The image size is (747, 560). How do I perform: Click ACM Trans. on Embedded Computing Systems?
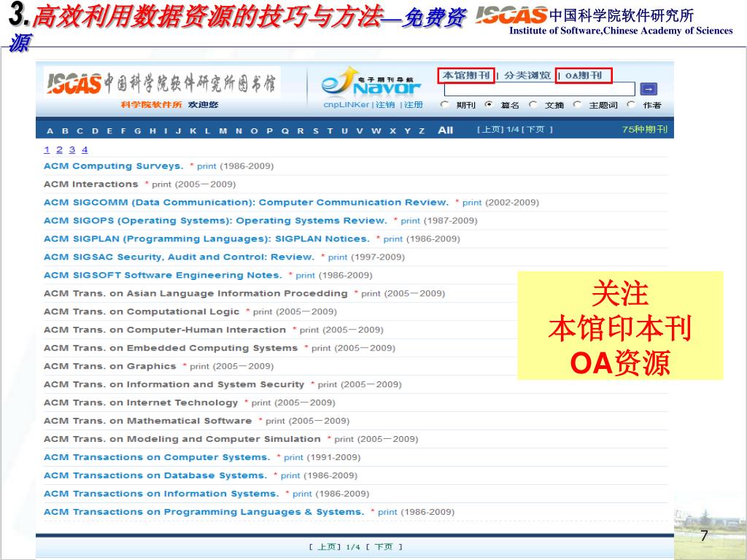click(171, 348)
